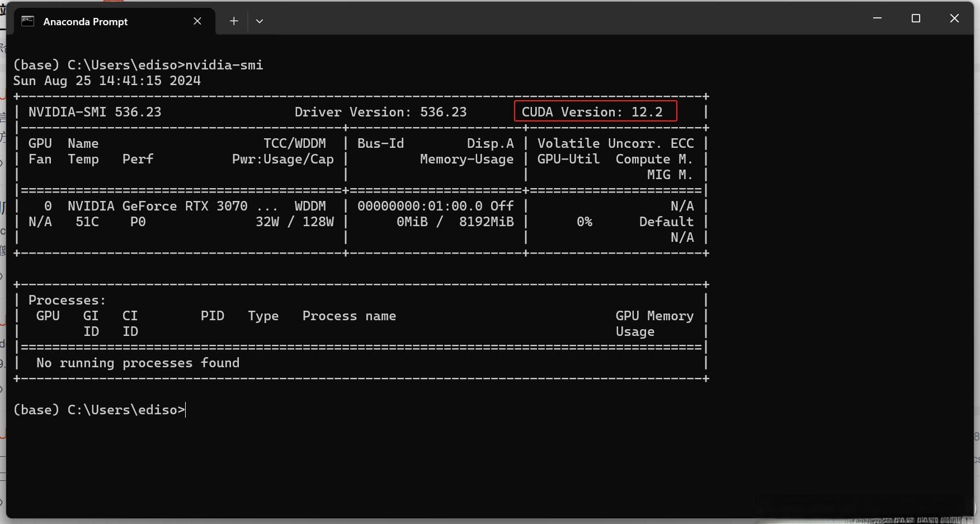
Task: Click power usage '32W / 128W'
Action: pos(295,222)
